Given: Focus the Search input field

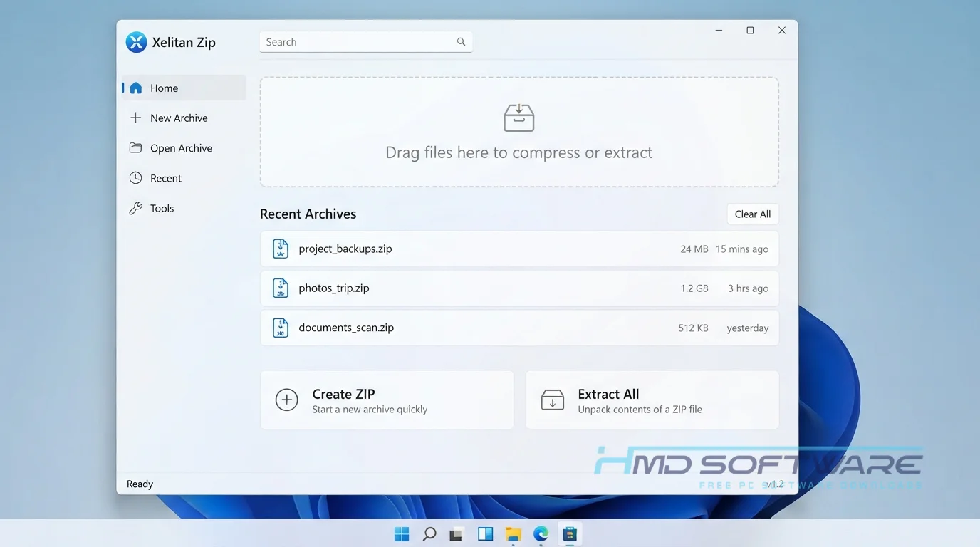Looking at the screenshot, I should pyautogui.click(x=366, y=42).
